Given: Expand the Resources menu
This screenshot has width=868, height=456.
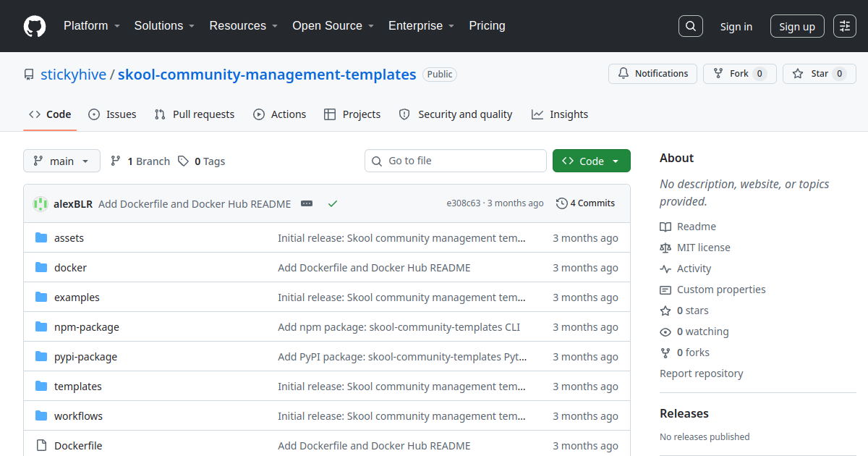Looking at the screenshot, I should (244, 25).
